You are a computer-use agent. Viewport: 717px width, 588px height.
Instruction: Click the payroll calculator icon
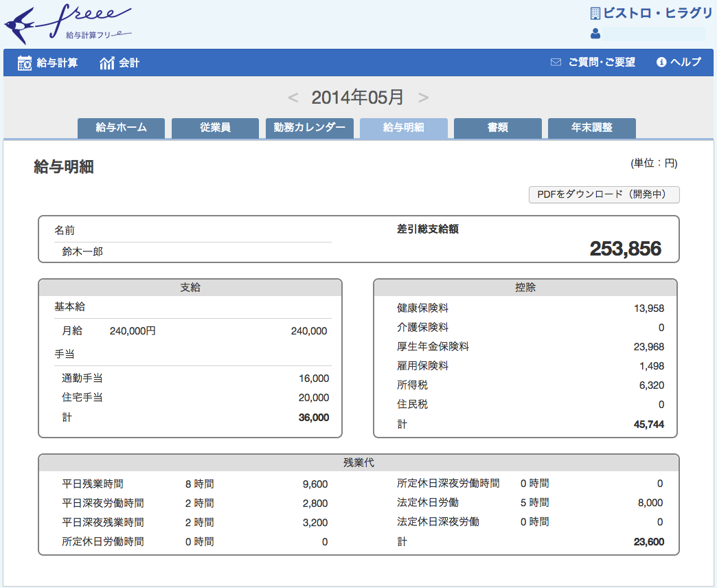(x=25, y=63)
